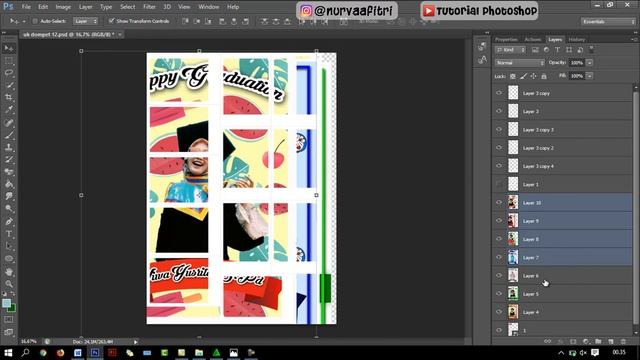The width and height of the screenshot is (640, 360).
Task: Open the Auto-Select Layer dropdown
Action: 86,21
